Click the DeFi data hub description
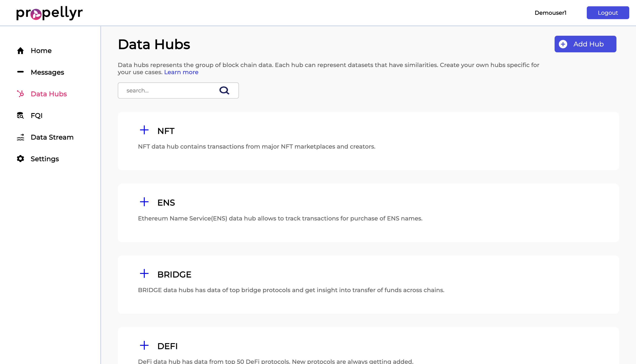 [x=276, y=361]
